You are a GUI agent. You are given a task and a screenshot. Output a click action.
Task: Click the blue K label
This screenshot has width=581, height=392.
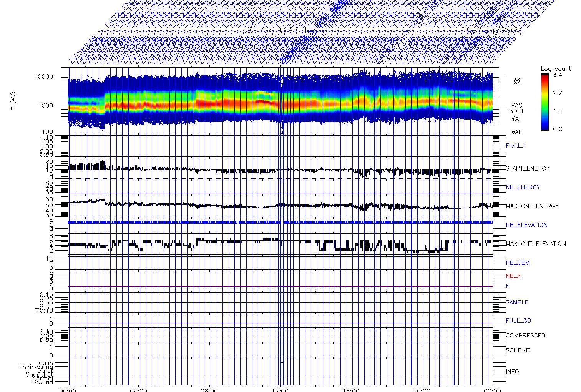click(x=508, y=286)
